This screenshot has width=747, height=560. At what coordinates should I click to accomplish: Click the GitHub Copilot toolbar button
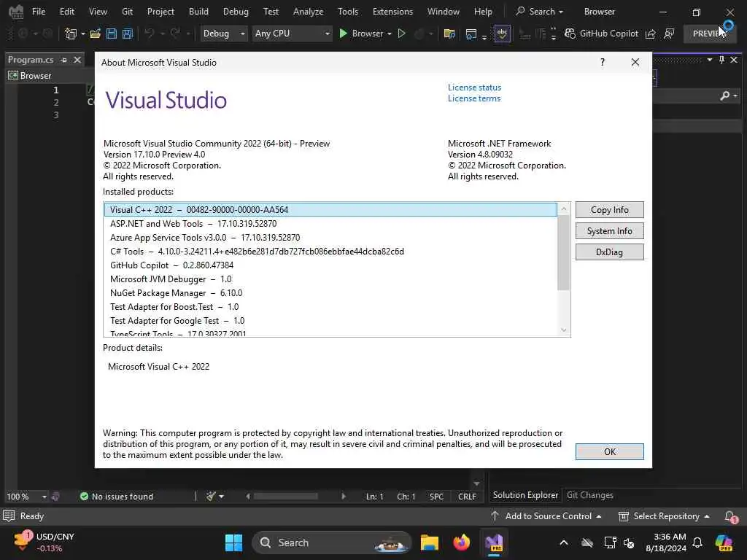click(x=601, y=34)
